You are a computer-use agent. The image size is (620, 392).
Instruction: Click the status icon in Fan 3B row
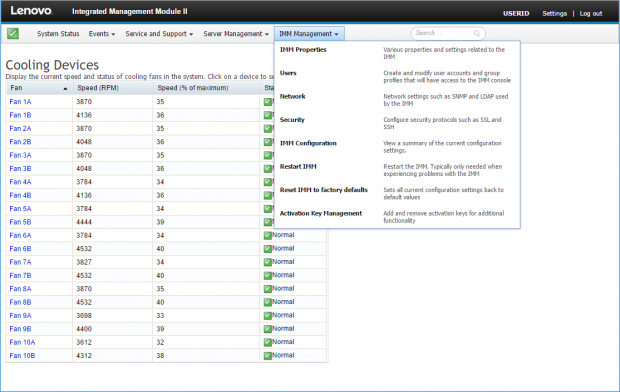(268, 169)
